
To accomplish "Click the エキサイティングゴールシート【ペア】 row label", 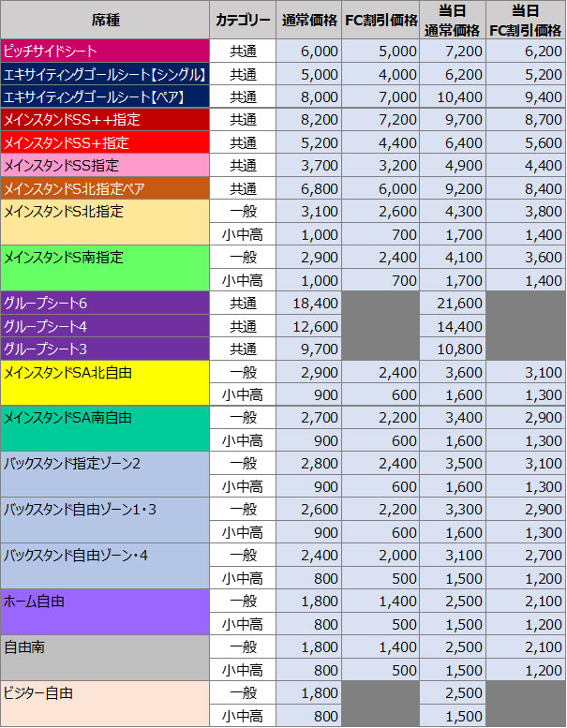I will click(x=105, y=97).
